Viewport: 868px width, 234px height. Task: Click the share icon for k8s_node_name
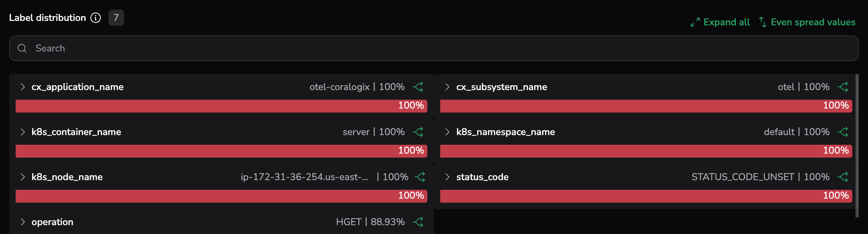[x=420, y=177]
